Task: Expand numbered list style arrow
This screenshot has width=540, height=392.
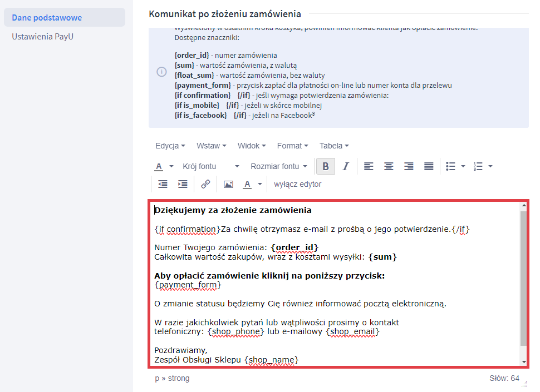Action: [x=490, y=166]
